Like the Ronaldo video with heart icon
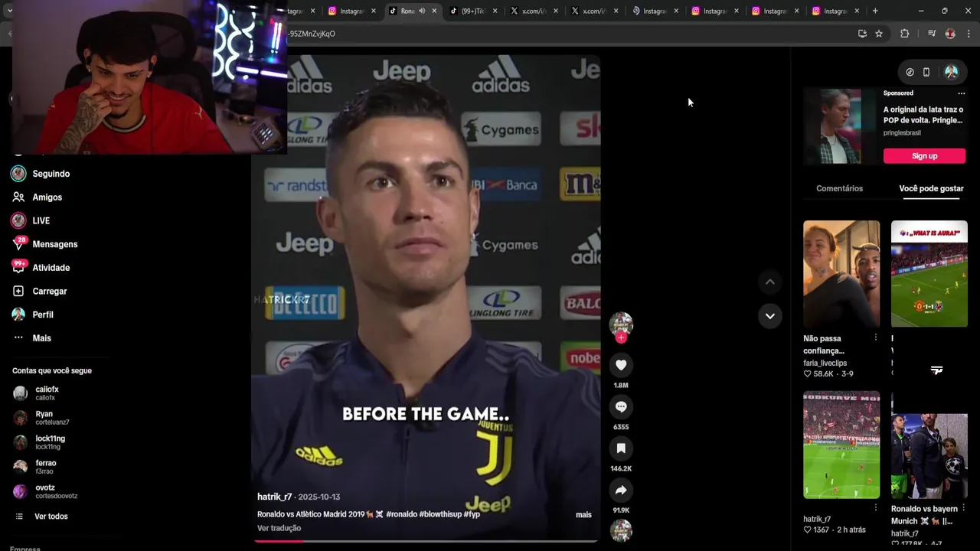This screenshot has height=551, width=980. coord(621,365)
